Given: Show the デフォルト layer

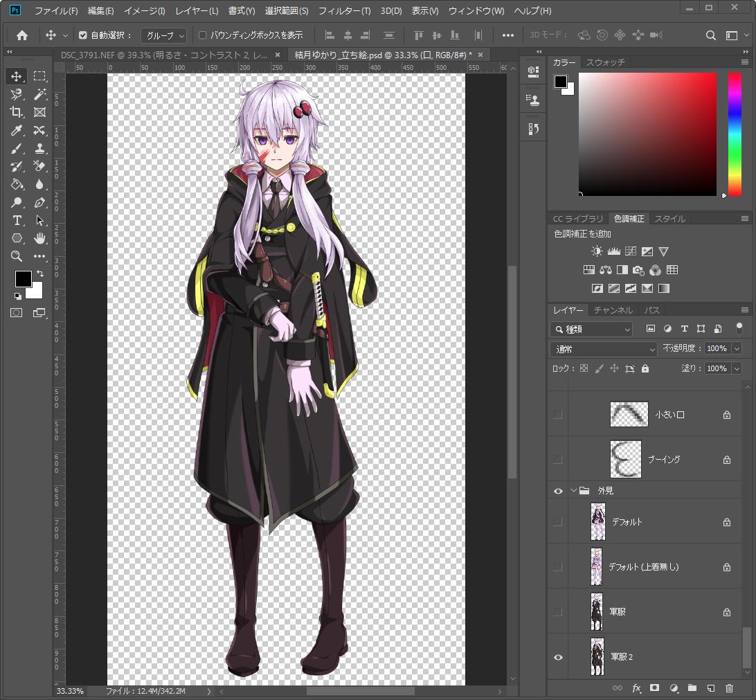Looking at the screenshot, I should 558,521.
